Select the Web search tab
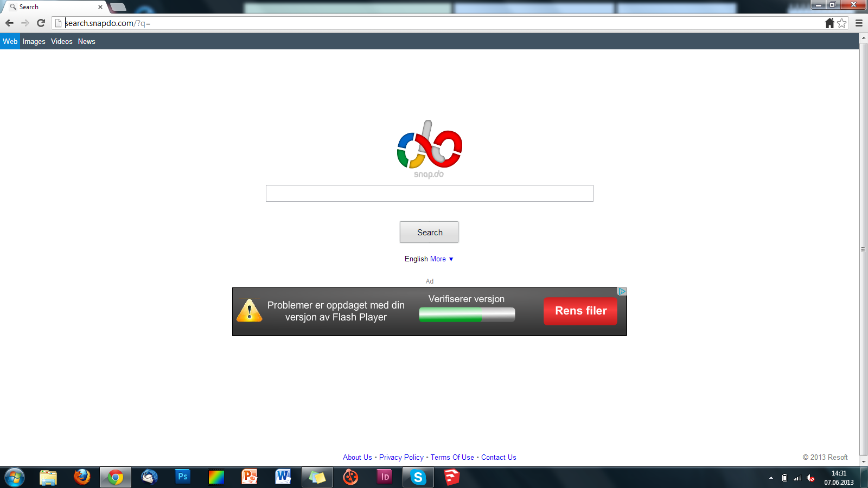 (10, 41)
